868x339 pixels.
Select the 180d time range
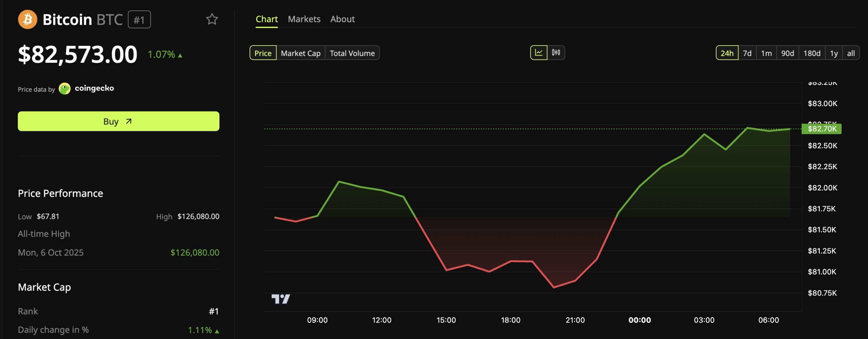click(812, 53)
